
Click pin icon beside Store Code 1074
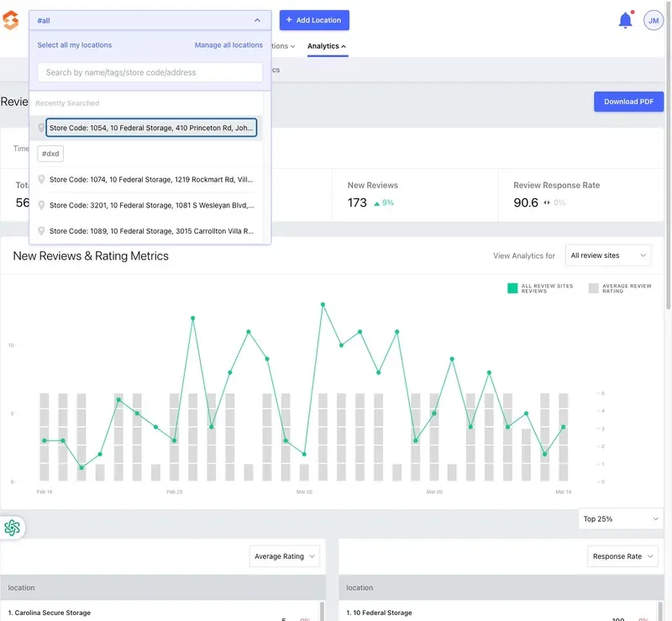pyautogui.click(x=41, y=179)
